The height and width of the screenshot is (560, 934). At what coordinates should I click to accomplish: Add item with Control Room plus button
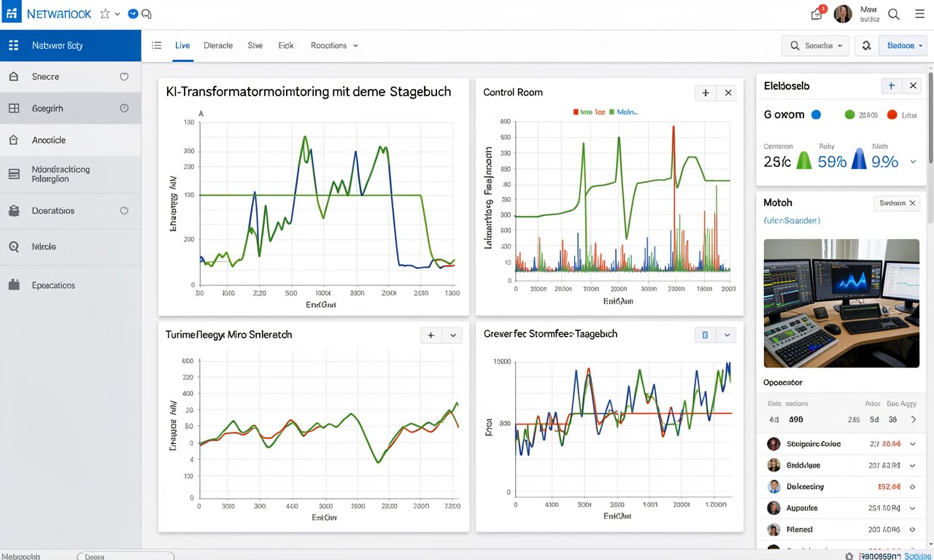706,93
